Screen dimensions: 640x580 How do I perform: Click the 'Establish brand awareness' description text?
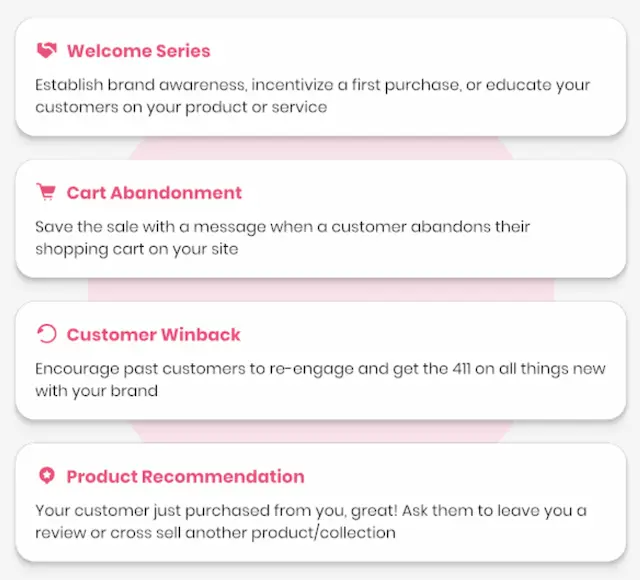tap(312, 96)
